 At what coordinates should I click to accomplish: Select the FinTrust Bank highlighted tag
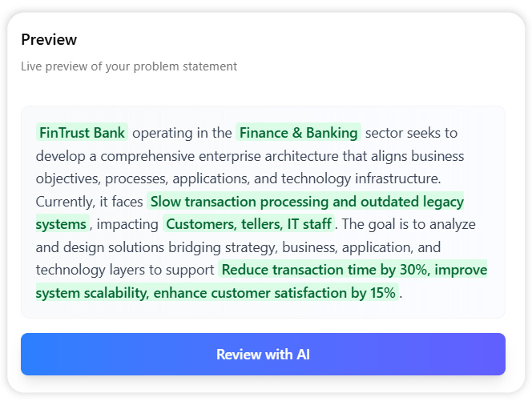pos(82,132)
